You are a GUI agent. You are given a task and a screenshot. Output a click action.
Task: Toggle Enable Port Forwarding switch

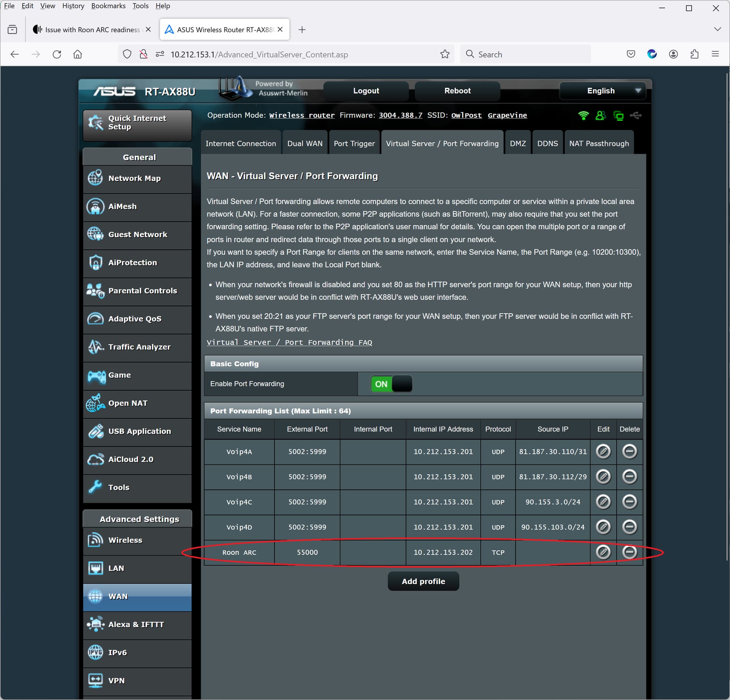tap(391, 384)
